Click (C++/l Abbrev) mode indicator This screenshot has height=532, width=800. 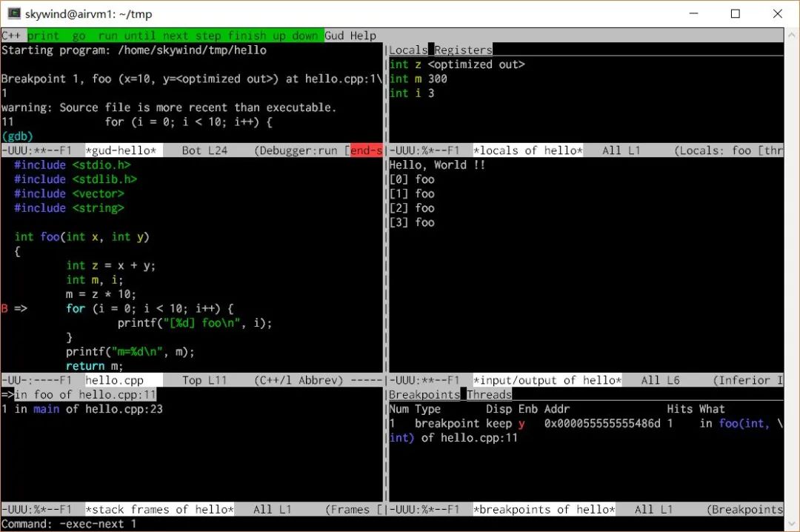pyautogui.click(x=299, y=380)
